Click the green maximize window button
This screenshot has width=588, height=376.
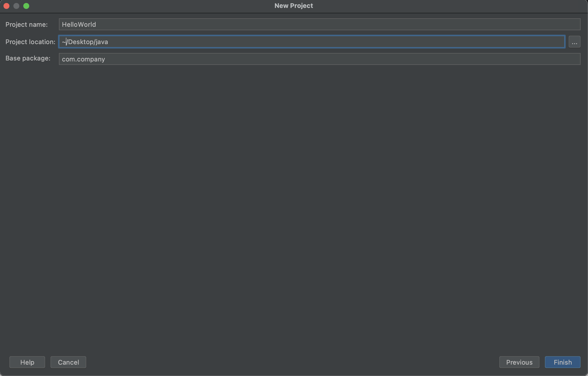pos(26,6)
